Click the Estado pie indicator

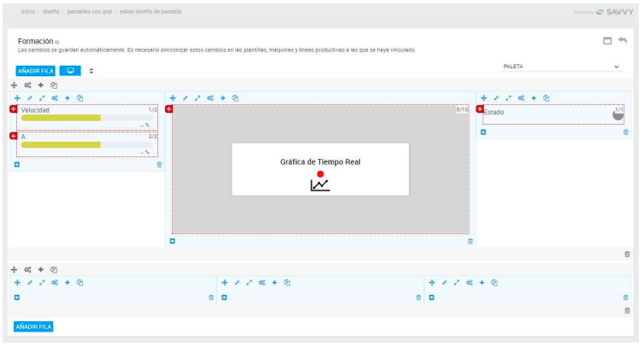617,114
